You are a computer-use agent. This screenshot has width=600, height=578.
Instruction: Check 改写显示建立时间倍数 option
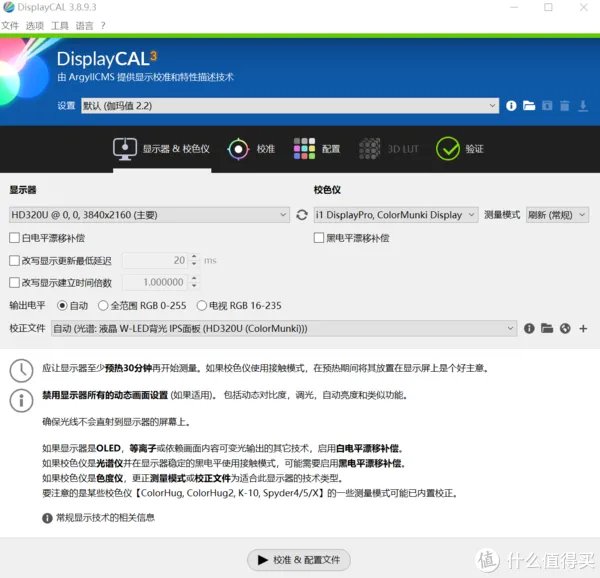tap(15, 283)
